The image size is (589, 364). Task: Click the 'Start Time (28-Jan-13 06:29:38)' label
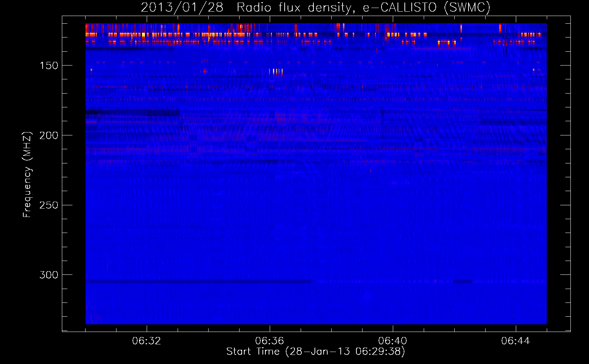tap(316, 352)
